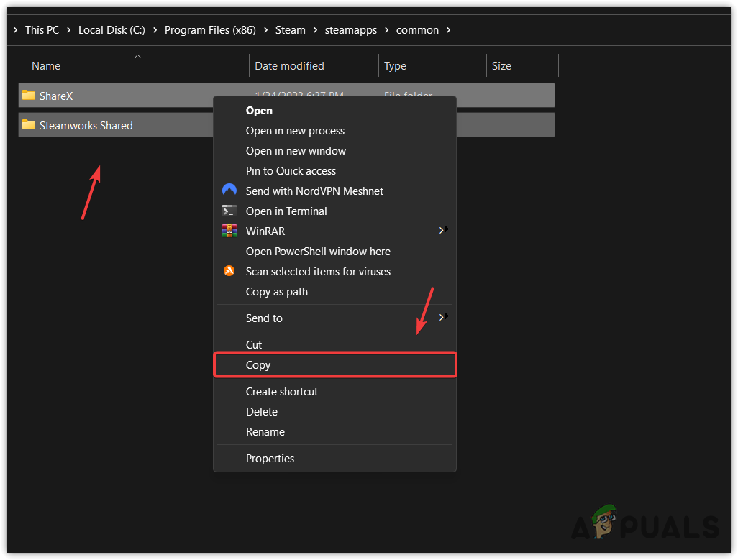Choose Copy from the context menu
This screenshot has height=560, width=738.
pyautogui.click(x=258, y=364)
